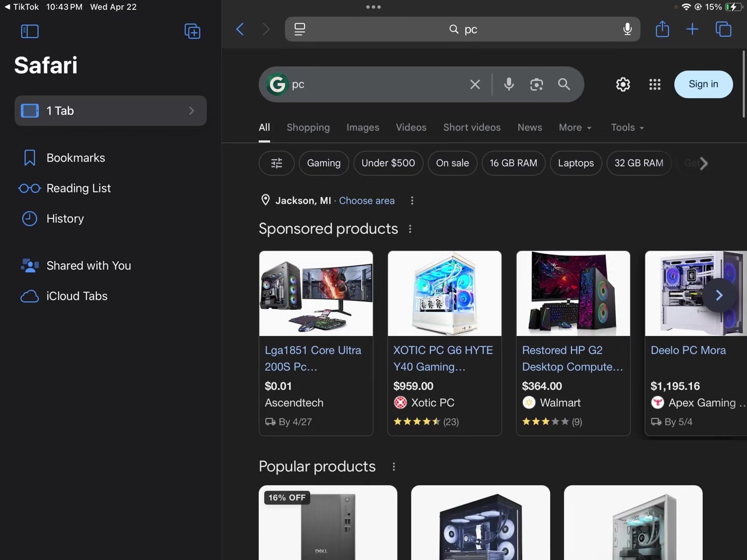Expand the Tools dropdown
This screenshot has height=560, width=747.
pos(627,128)
